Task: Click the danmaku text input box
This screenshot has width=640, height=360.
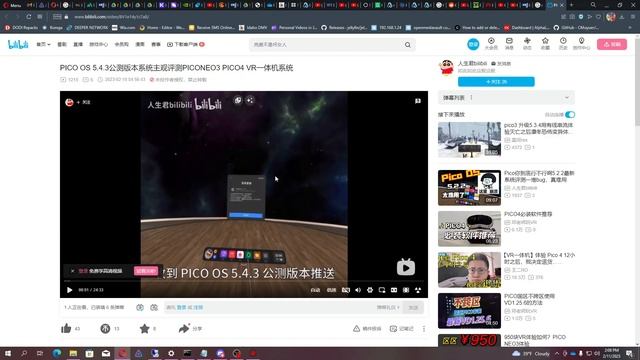Action: pyautogui.click(x=269, y=307)
